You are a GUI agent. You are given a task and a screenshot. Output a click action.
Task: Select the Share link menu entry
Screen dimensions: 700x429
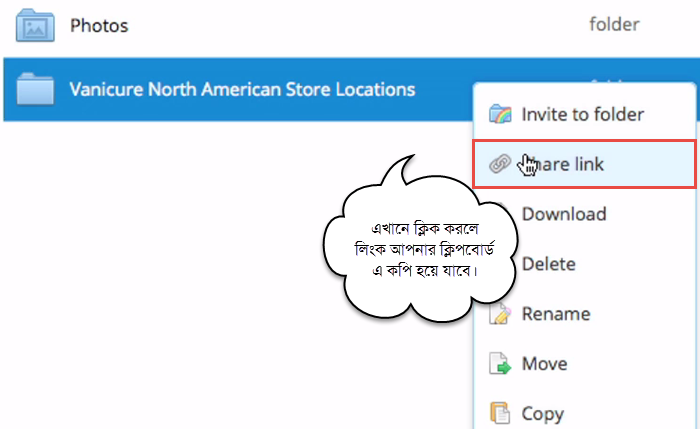585,164
